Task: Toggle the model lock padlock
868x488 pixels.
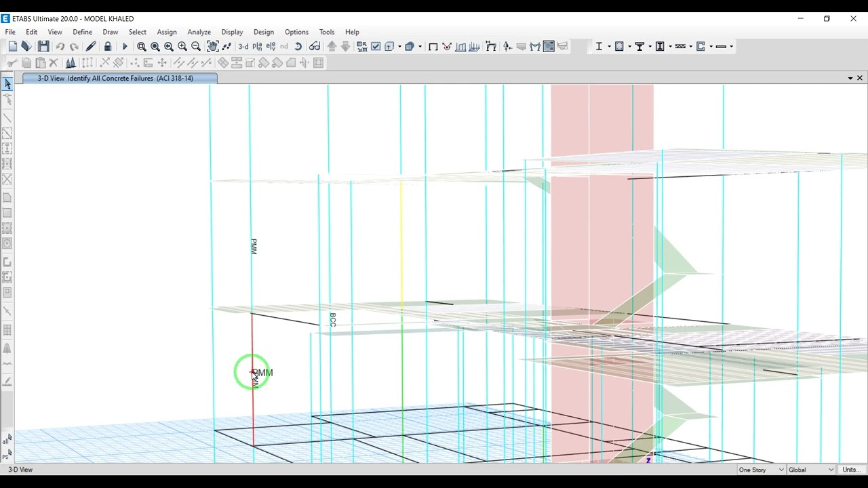Action: [x=108, y=46]
